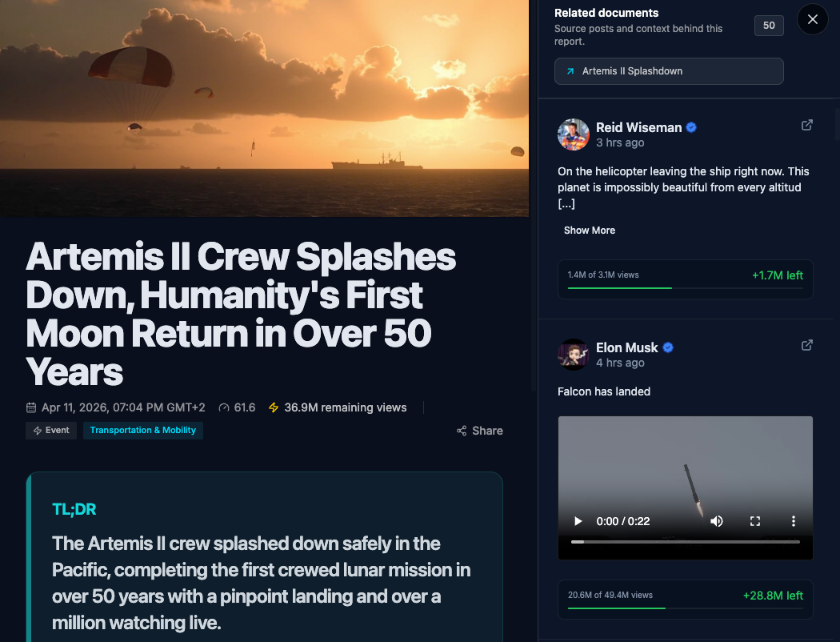Click the 50 documents count badge
Viewport: 840px width, 642px height.
[x=769, y=26]
